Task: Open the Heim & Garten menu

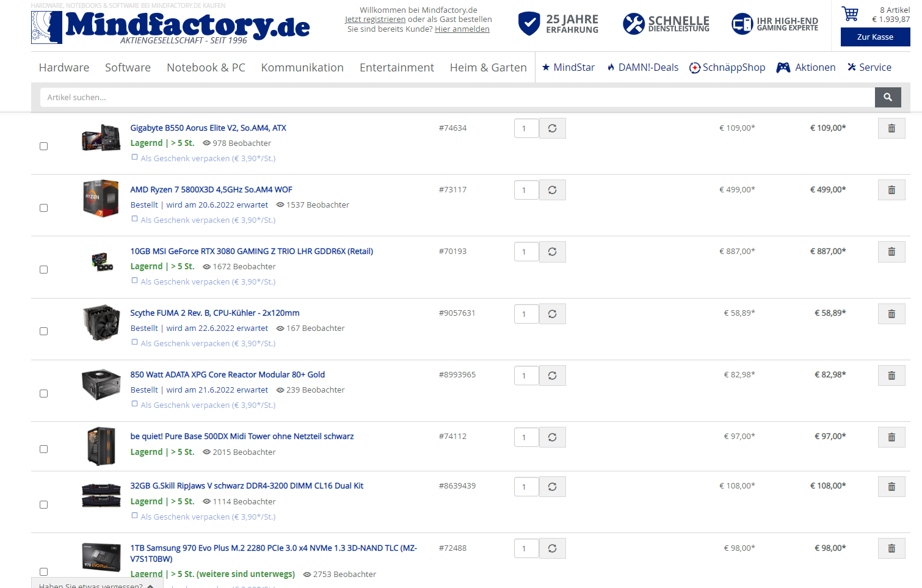Action: point(488,68)
